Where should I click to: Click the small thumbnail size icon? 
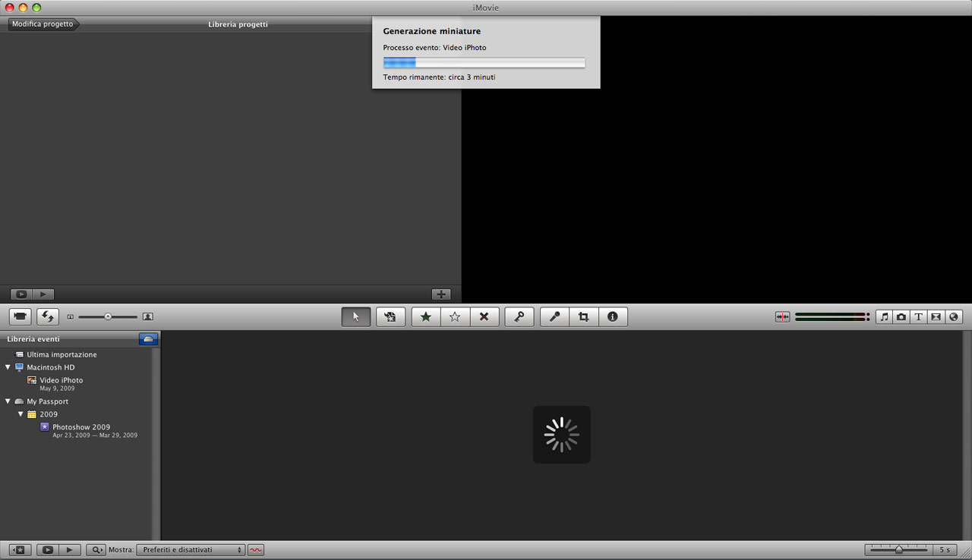coord(71,316)
